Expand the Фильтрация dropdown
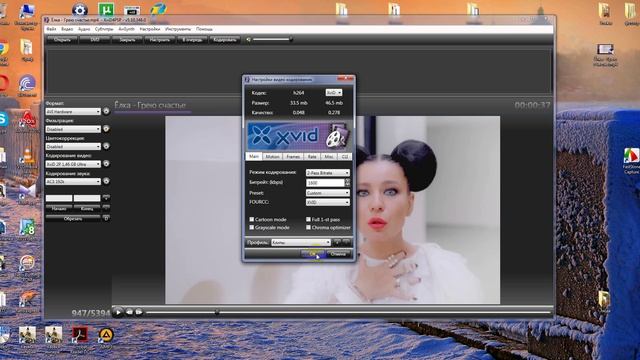 click(x=73, y=129)
